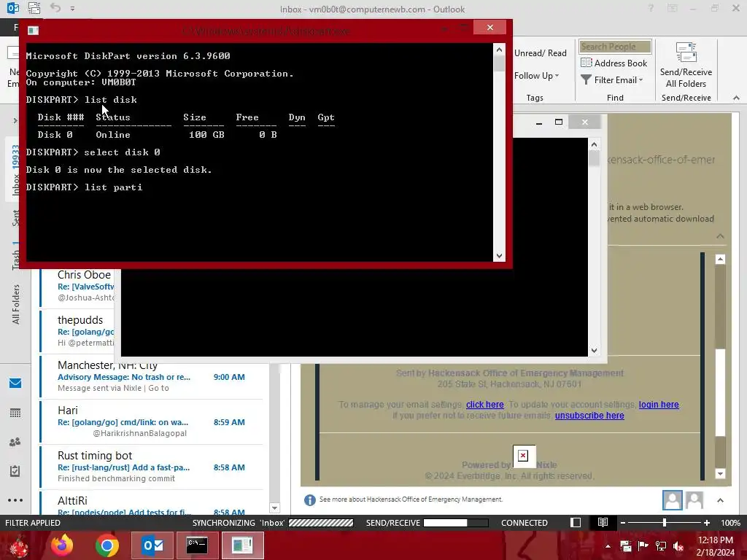Switch to Command Prompt on the taskbar
747x560 pixels.
(197, 545)
